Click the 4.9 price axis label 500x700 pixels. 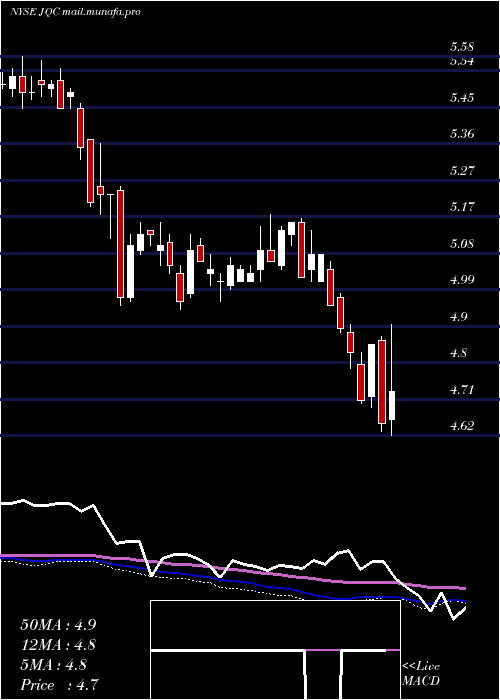(458, 317)
